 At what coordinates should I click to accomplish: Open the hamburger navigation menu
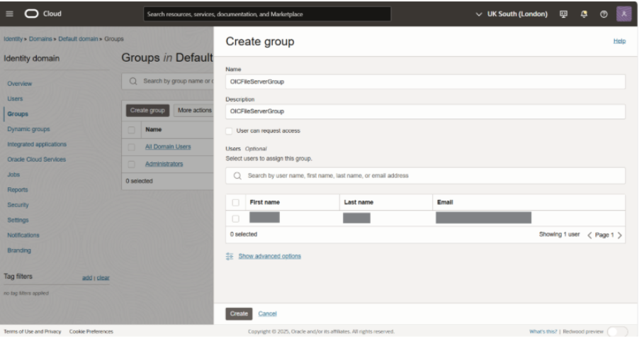10,14
